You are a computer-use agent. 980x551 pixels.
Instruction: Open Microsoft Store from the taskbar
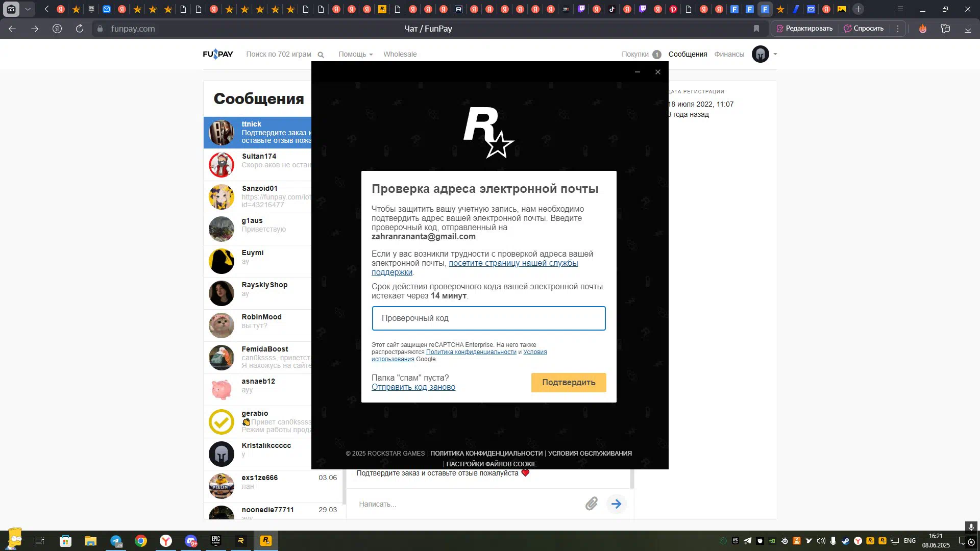pyautogui.click(x=65, y=541)
